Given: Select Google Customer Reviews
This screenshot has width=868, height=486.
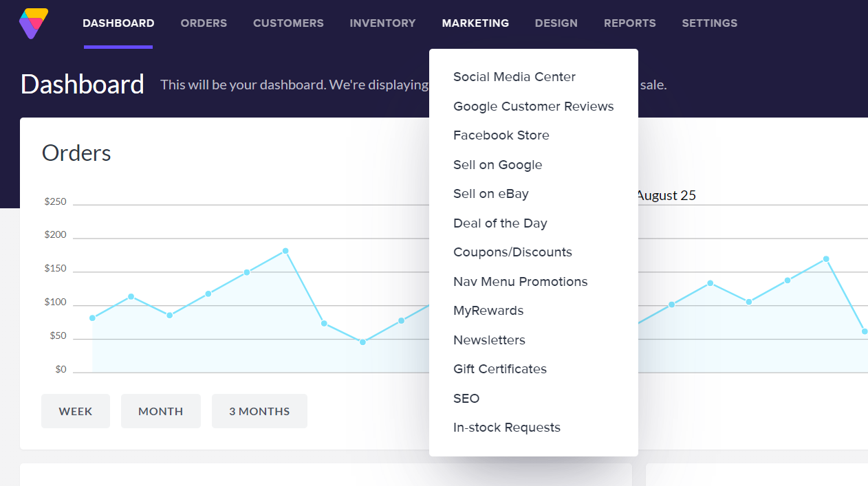Looking at the screenshot, I should point(533,106).
